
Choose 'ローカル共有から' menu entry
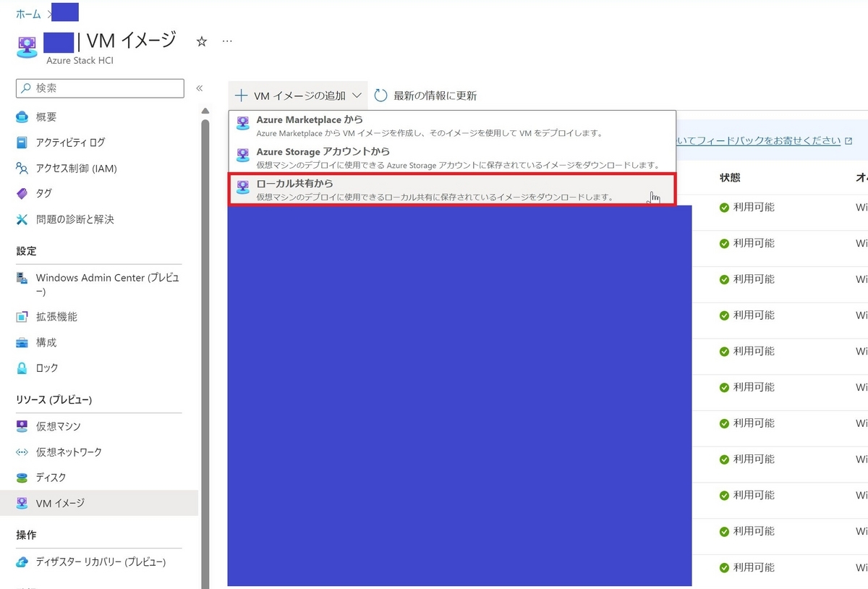[x=452, y=190]
